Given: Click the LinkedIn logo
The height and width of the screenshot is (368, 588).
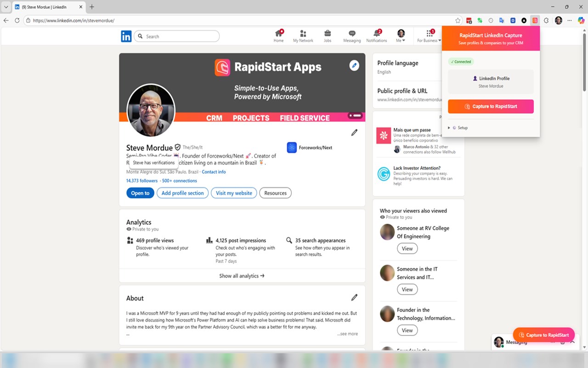Looking at the screenshot, I should [x=126, y=36].
